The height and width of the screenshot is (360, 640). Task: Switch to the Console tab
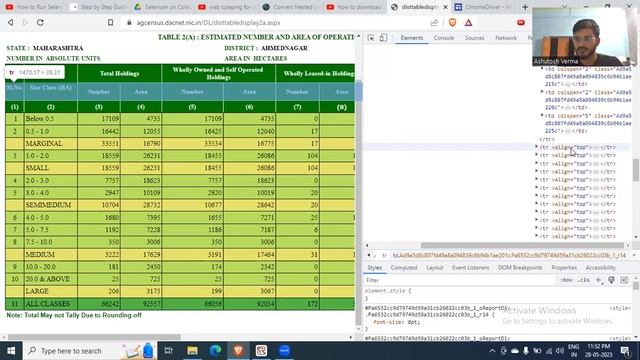[x=444, y=38]
